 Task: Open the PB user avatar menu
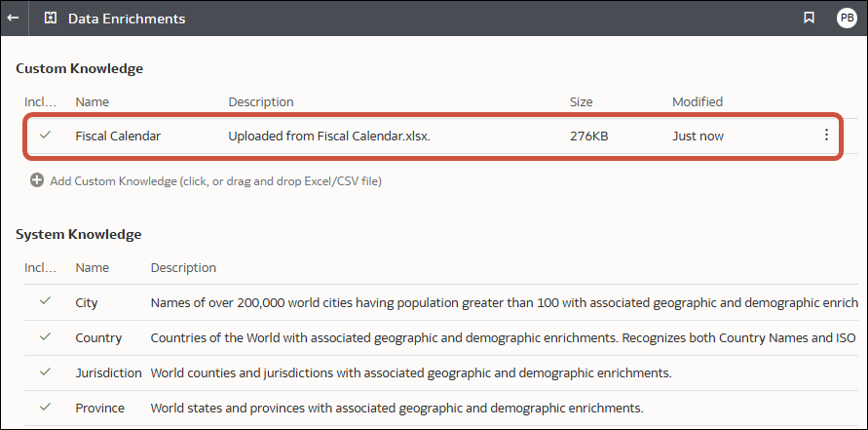click(x=847, y=19)
